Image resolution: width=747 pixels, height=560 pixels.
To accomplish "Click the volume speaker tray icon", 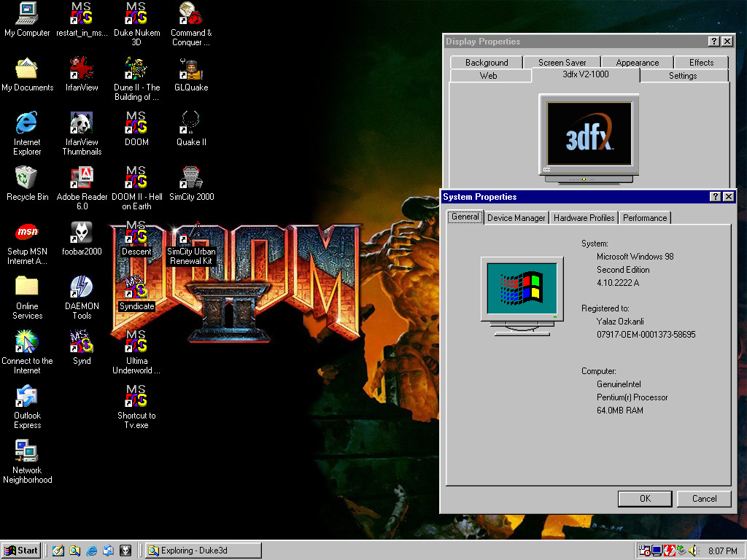I will 693,551.
